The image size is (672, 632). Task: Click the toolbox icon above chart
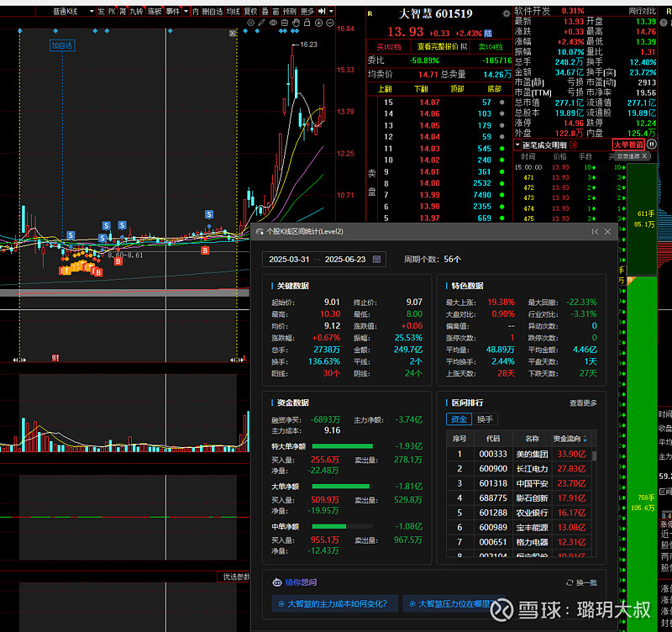coord(284,24)
